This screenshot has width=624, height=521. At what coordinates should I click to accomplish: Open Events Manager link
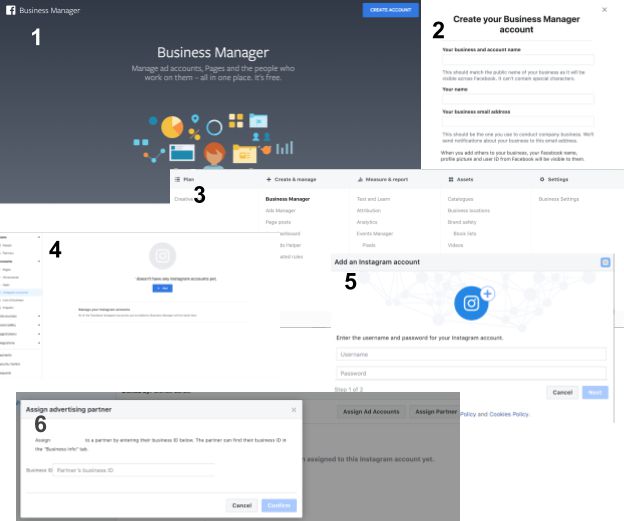click(x=374, y=234)
